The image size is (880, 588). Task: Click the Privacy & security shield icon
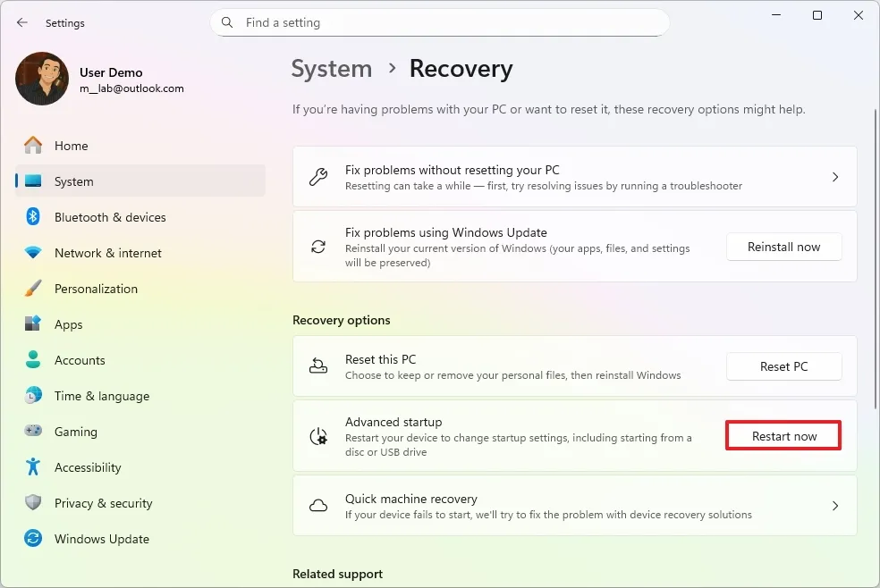click(x=33, y=503)
